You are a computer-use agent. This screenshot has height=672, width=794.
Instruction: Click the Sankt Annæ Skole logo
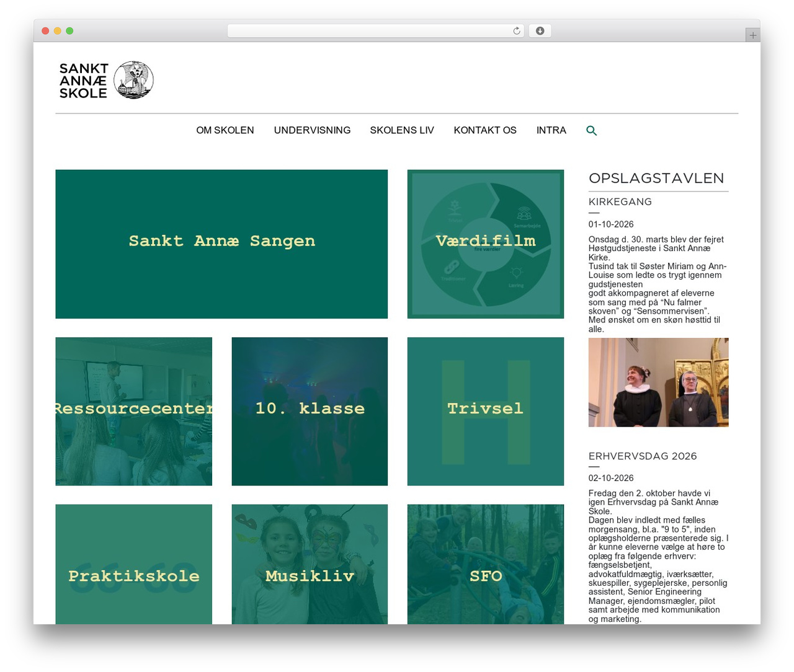(x=106, y=80)
